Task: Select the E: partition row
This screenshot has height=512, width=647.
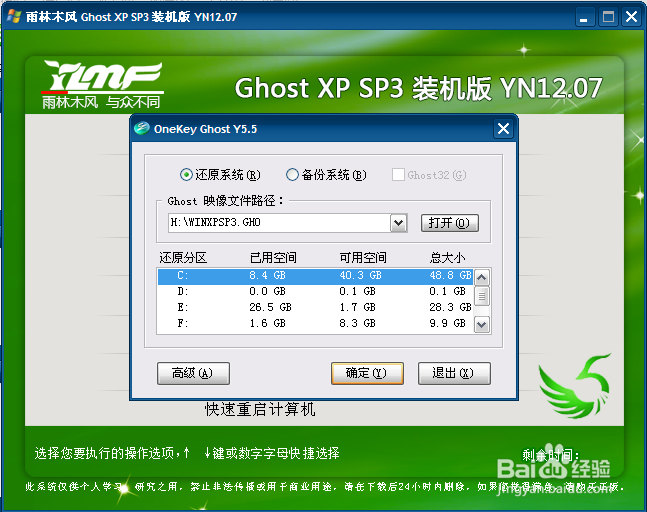Action: [x=315, y=307]
